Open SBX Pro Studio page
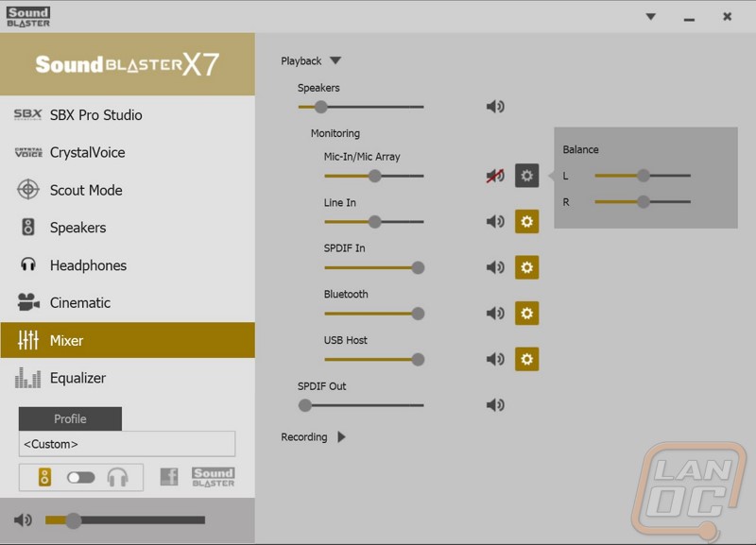Screen dimensions: 756x545 [x=128, y=114]
